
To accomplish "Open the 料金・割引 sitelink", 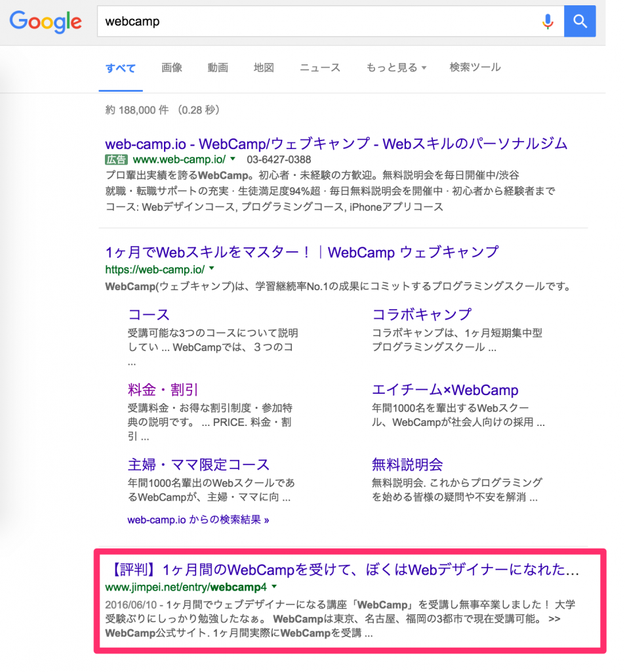I will (163, 390).
